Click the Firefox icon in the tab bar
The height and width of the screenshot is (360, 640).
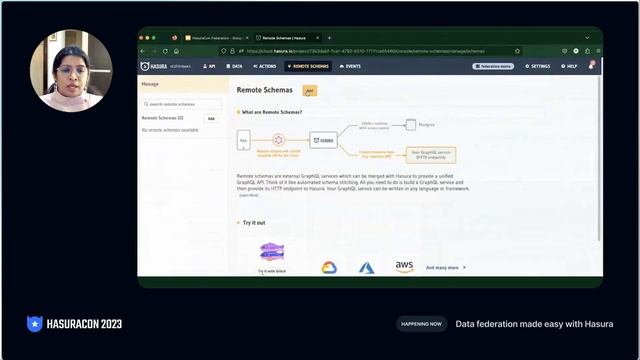tap(174, 38)
